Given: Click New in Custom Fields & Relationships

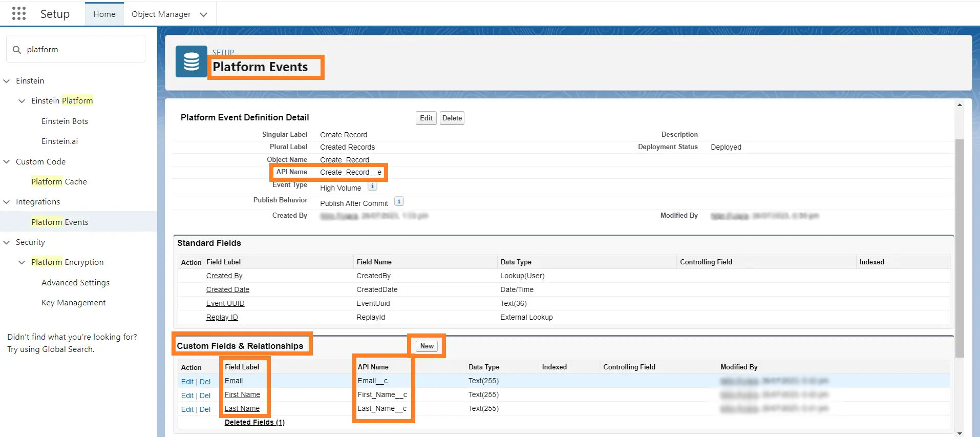Looking at the screenshot, I should (427, 346).
